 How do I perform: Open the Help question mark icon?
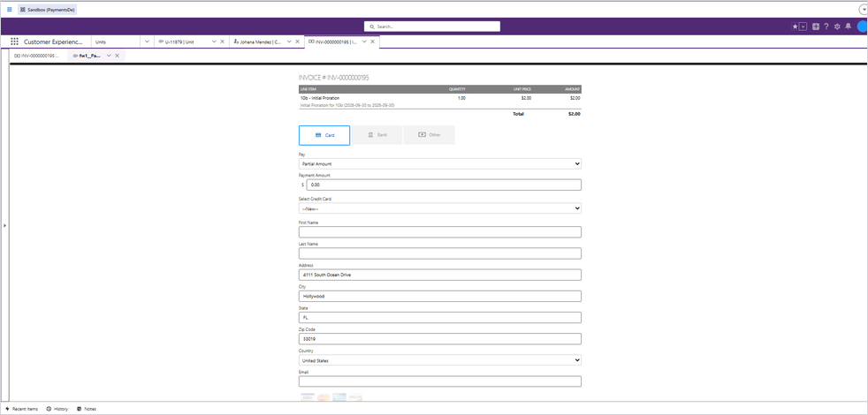(826, 26)
